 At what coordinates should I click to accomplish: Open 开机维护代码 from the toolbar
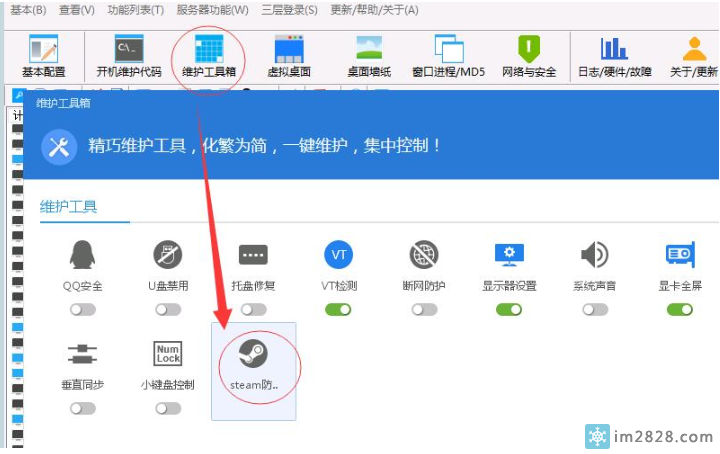tap(128, 54)
